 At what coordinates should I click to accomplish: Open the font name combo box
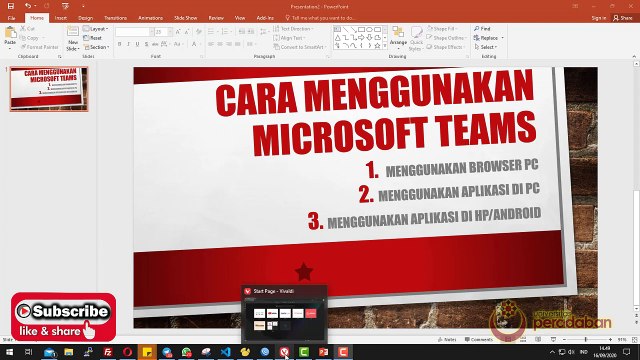(x=134, y=32)
